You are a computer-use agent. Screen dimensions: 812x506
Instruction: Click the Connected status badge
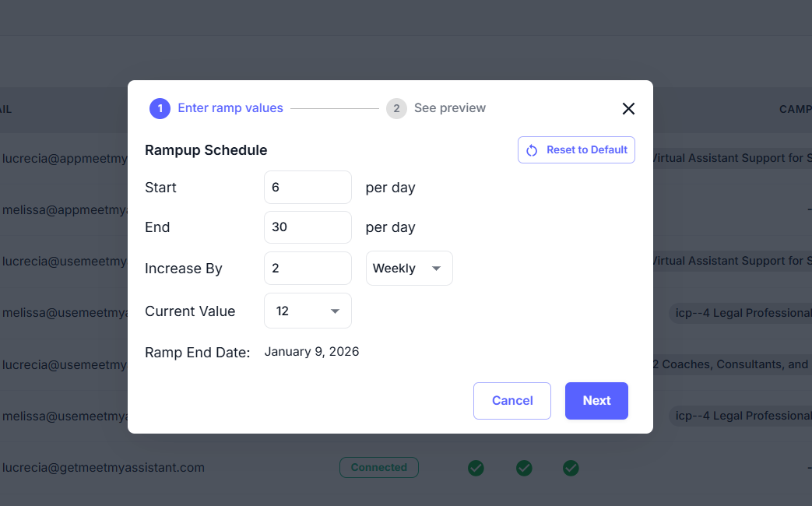pos(378,467)
